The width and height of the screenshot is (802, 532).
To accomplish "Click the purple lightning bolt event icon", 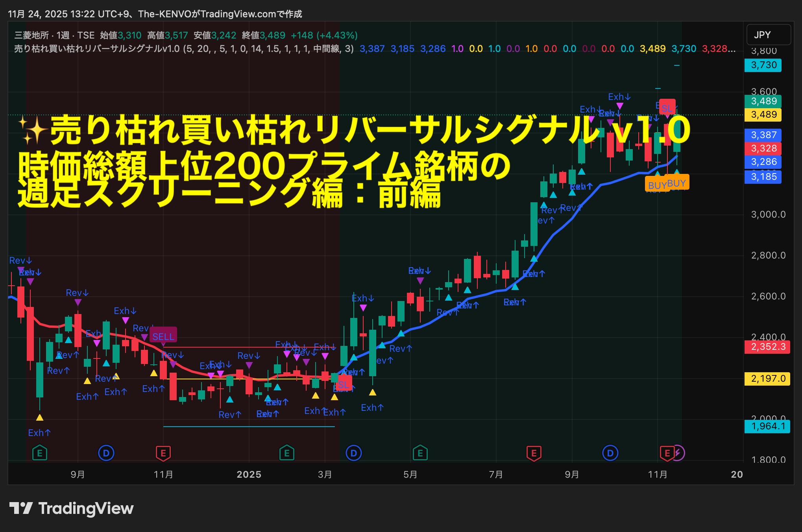I will (679, 453).
